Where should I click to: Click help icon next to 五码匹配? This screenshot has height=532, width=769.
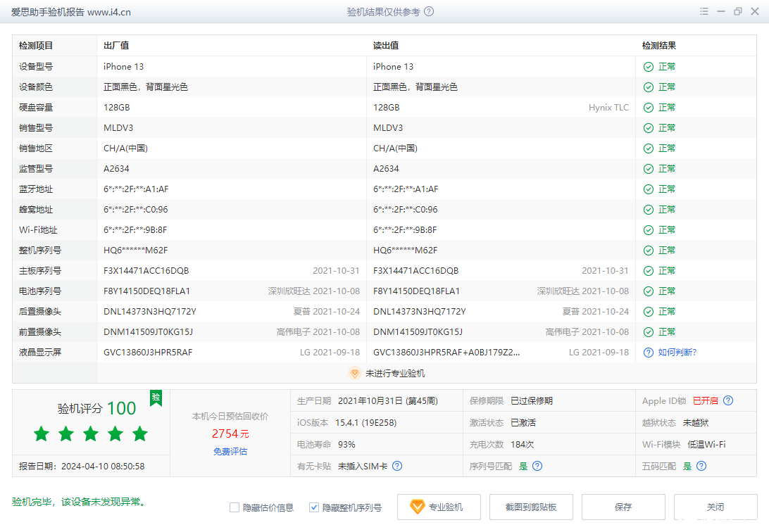[701, 466]
